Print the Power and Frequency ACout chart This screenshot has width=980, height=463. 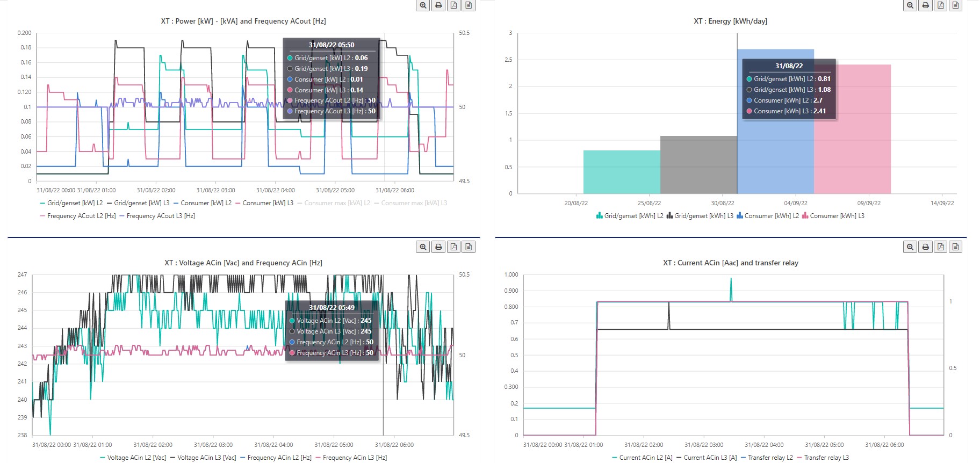tap(438, 5)
